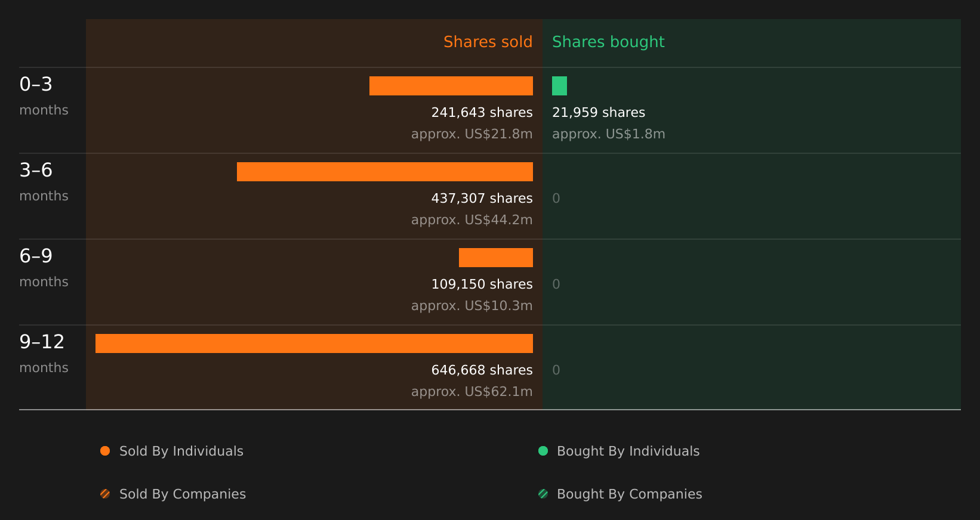Click the Bought By Individuals green dot
Image resolution: width=980 pixels, height=520 pixels.
coord(543,451)
